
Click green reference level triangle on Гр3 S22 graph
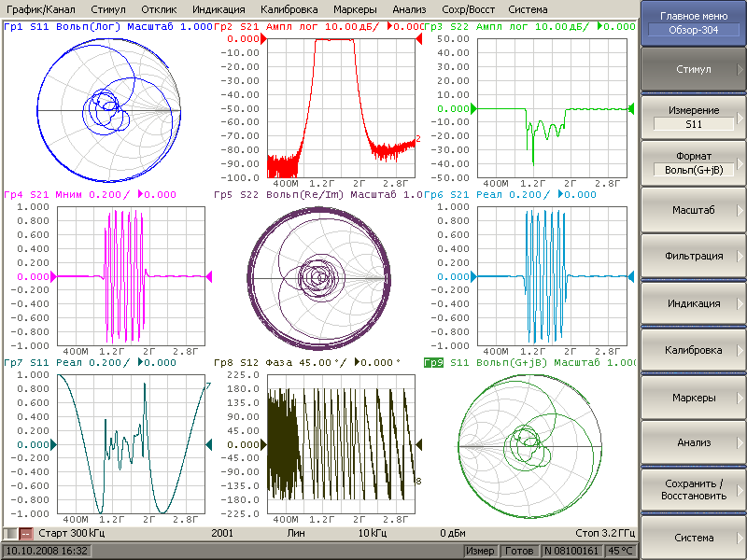tap(472, 109)
